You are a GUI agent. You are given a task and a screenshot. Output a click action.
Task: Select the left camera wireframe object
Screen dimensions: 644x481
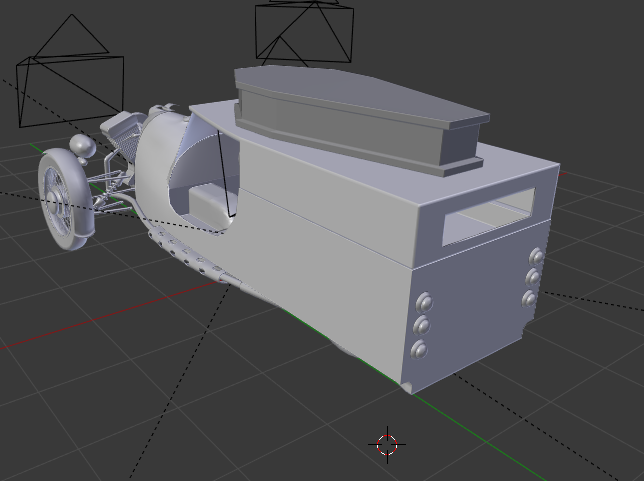coord(70,71)
